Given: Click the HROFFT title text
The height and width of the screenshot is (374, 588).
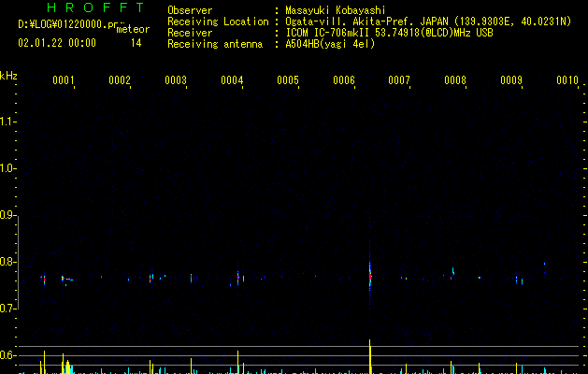Looking at the screenshot, I should [96, 7].
